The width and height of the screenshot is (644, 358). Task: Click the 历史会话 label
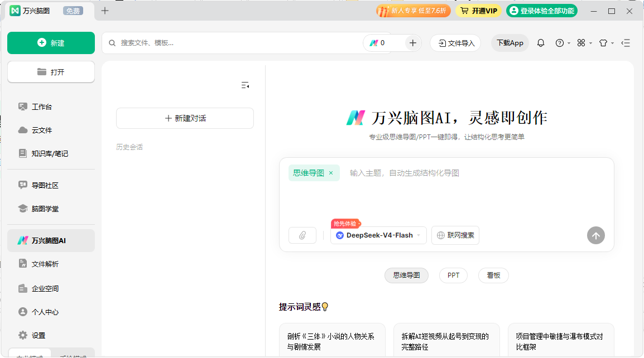pos(129,147)
